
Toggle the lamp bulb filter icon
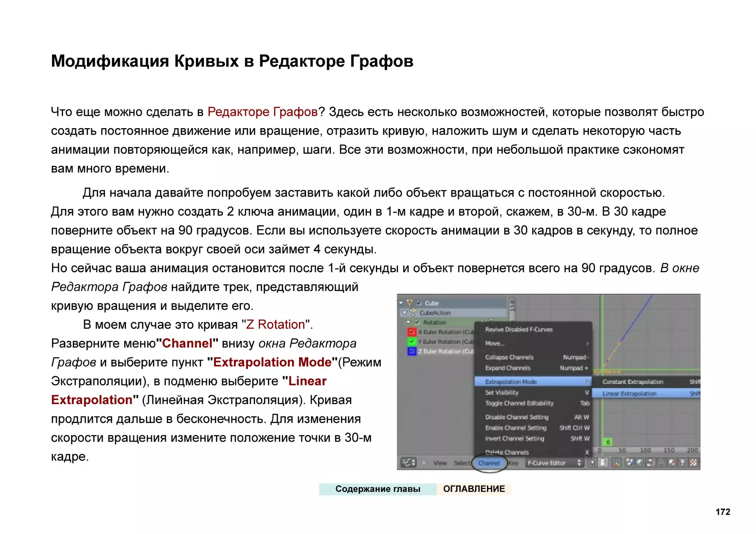[683, 463]
